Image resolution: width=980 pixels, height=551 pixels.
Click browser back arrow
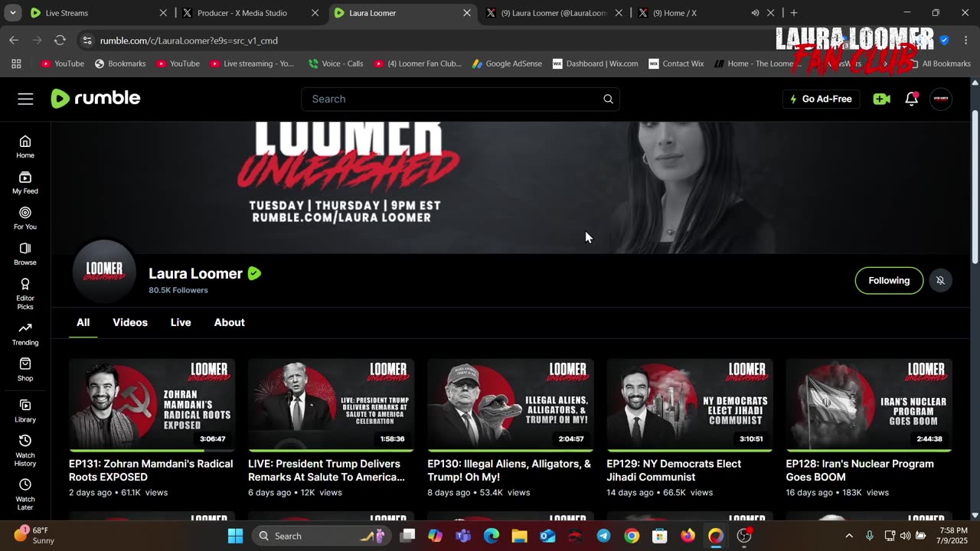pos(14,40)
